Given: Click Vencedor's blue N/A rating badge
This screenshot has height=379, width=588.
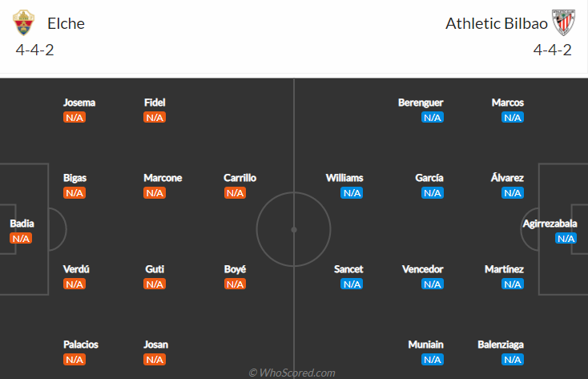Looking at the screenshot, I should point(433,284).
